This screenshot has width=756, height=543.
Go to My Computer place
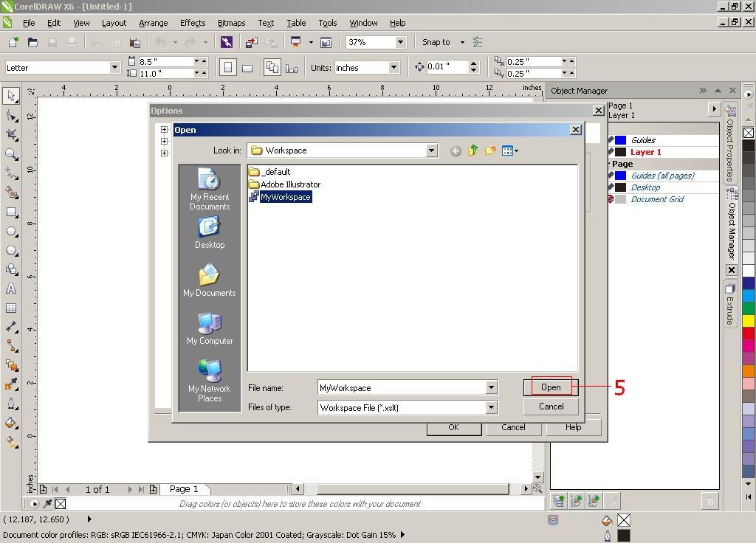(210, 328)
